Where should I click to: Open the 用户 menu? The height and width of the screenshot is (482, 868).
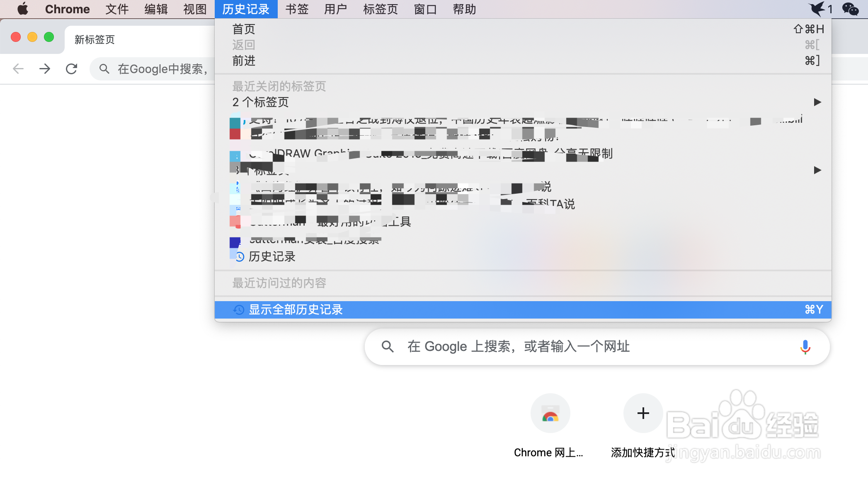coord(335,9)
